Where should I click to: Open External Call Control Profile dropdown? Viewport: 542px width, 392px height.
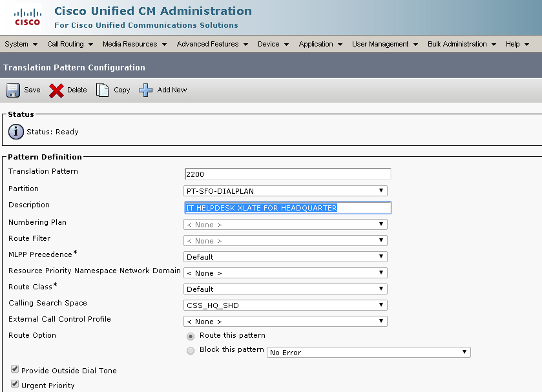285,322
